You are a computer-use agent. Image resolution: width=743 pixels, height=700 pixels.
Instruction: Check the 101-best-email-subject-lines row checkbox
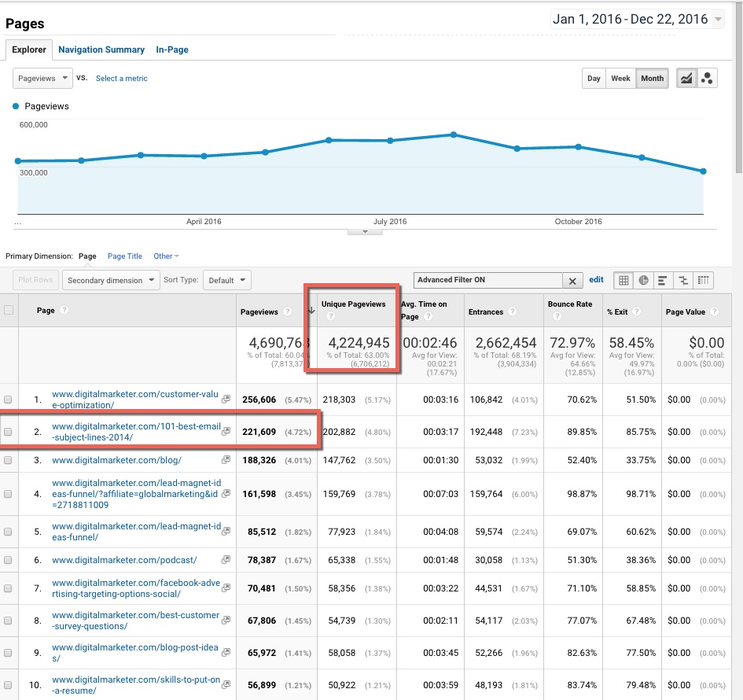tap(8, 432)
